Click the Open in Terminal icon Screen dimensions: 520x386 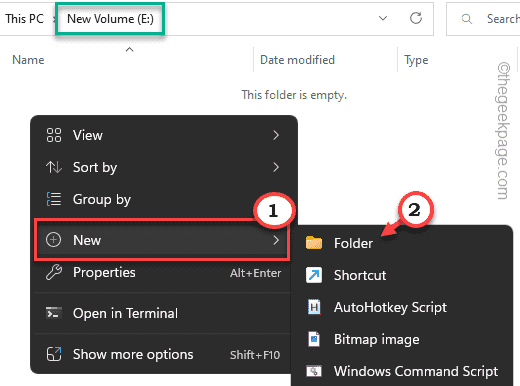click(54, 313)
